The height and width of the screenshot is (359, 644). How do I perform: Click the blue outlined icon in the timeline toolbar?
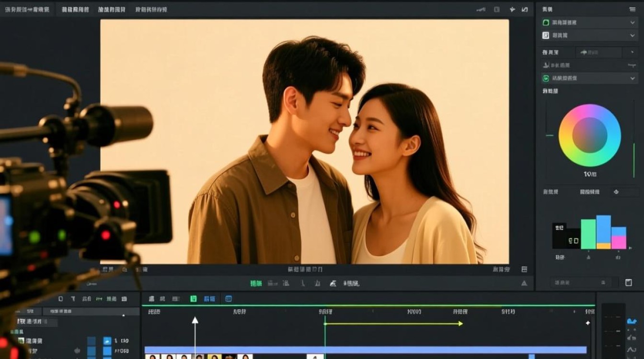click(229, 299)
